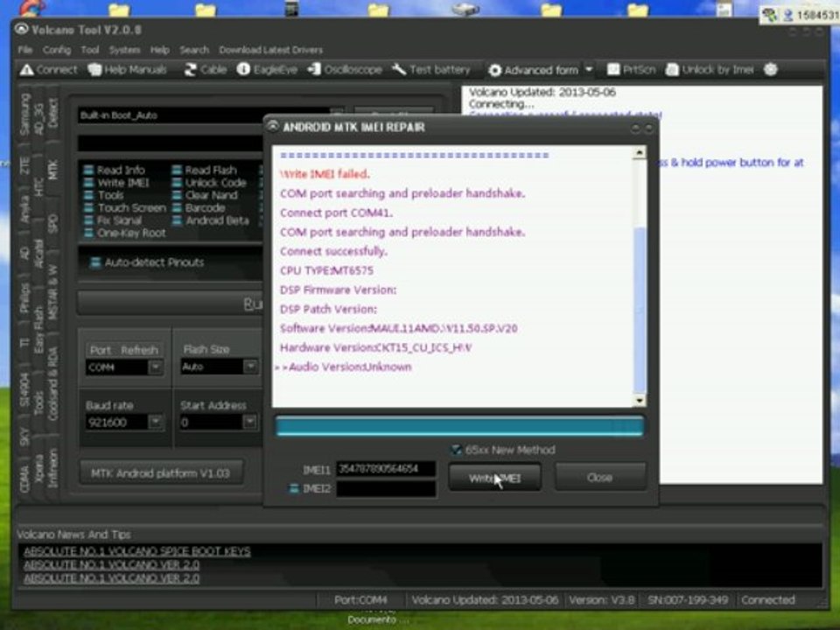Image resolution: width=840 pixels, height=630 pixels.
Task: Click the IMEI2 input field
Action: point(386,488)
